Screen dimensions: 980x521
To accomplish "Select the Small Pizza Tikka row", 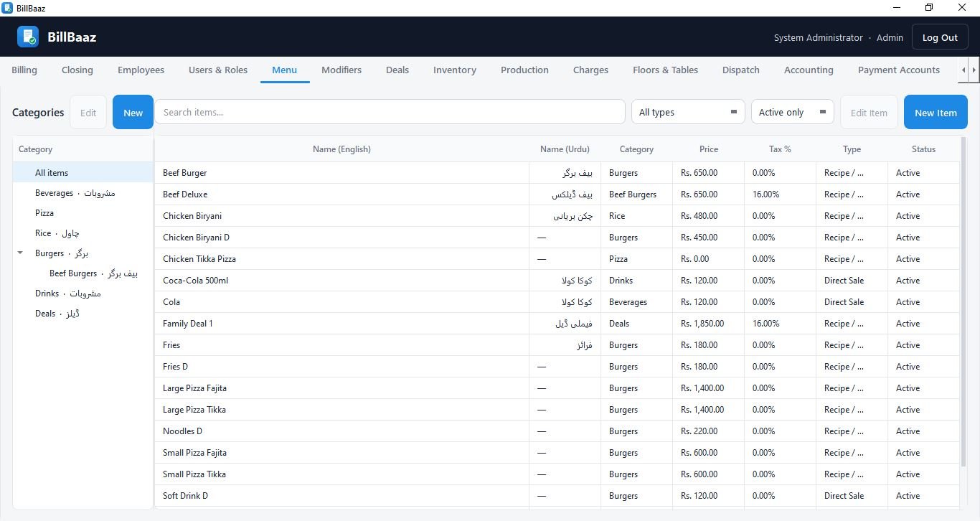I will coord(557,474).
